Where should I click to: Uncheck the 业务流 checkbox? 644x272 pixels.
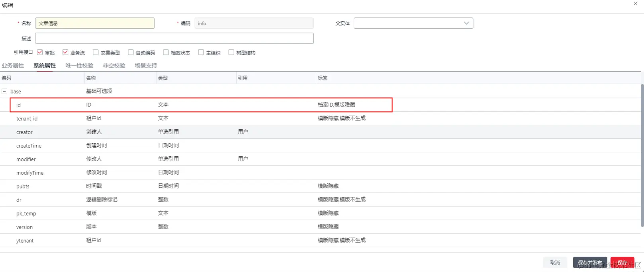[x=65, y=52]
